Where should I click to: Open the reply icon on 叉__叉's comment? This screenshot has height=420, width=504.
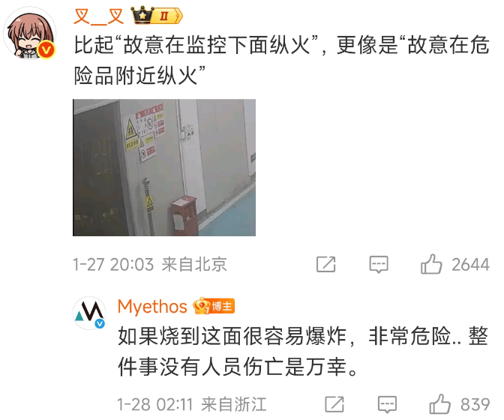[x=379, y=265]
